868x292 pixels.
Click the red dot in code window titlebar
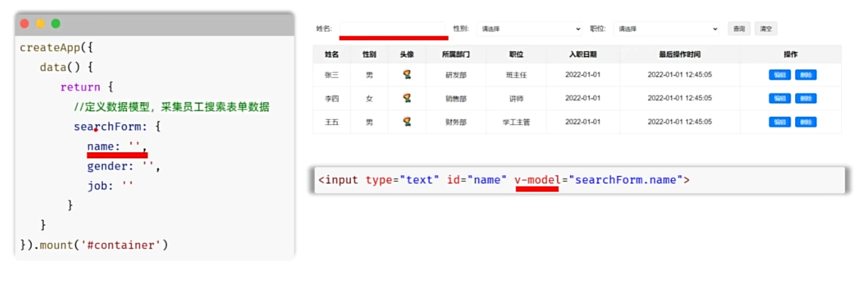coord(25,24)
